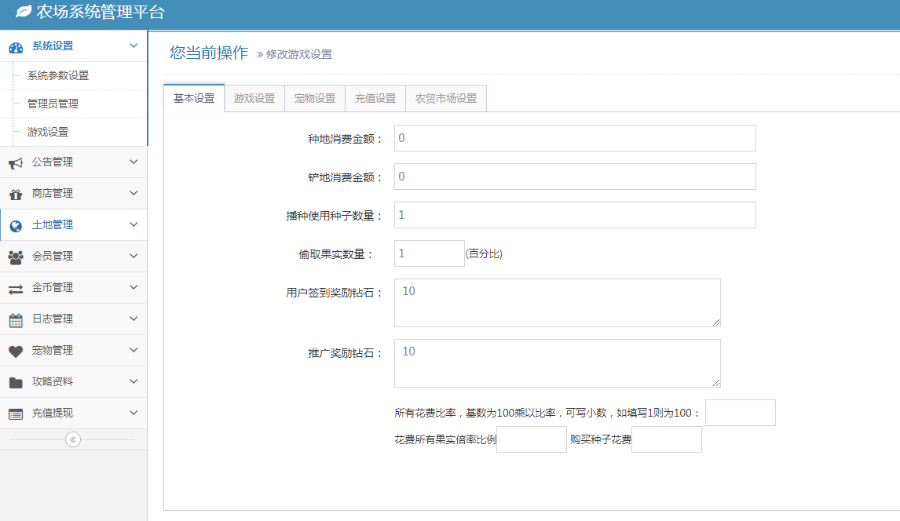Open 管理员管理 in the sidebar
This screenshot has height=521, width=900.
click(x=53, y=104)
